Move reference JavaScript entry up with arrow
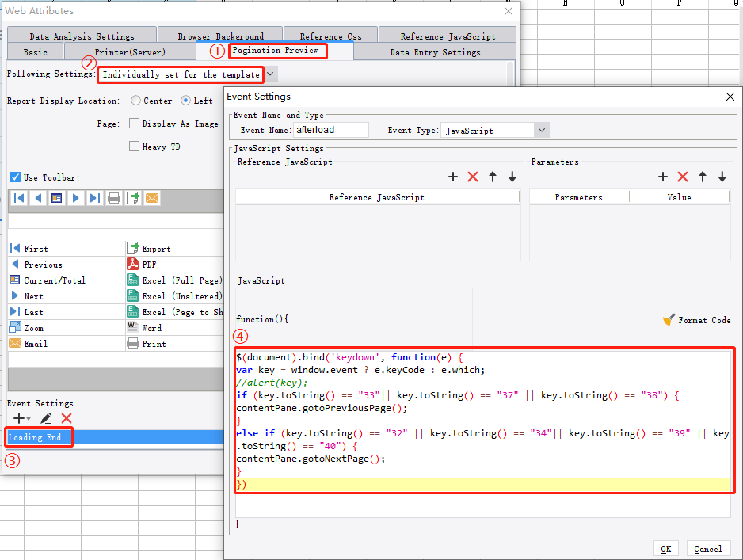Image resolution: width=743 pixels, height=560 pixels. (493, 177)
